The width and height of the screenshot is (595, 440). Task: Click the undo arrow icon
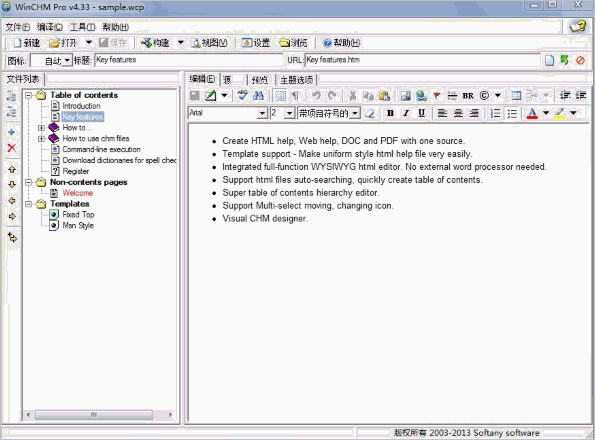pos(316,96)
